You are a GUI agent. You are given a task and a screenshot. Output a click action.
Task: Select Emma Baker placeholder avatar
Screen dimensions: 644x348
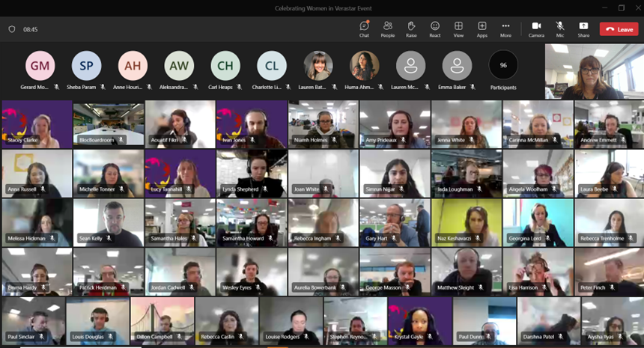click(457, 66)
